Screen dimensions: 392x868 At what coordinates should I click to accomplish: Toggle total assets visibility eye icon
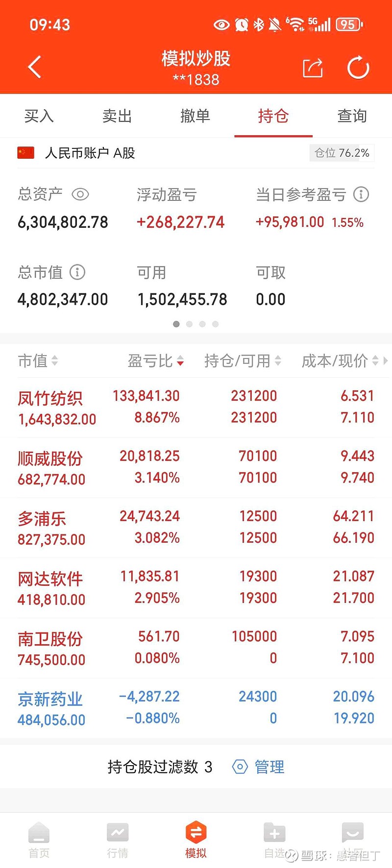(x=80, y=194)
